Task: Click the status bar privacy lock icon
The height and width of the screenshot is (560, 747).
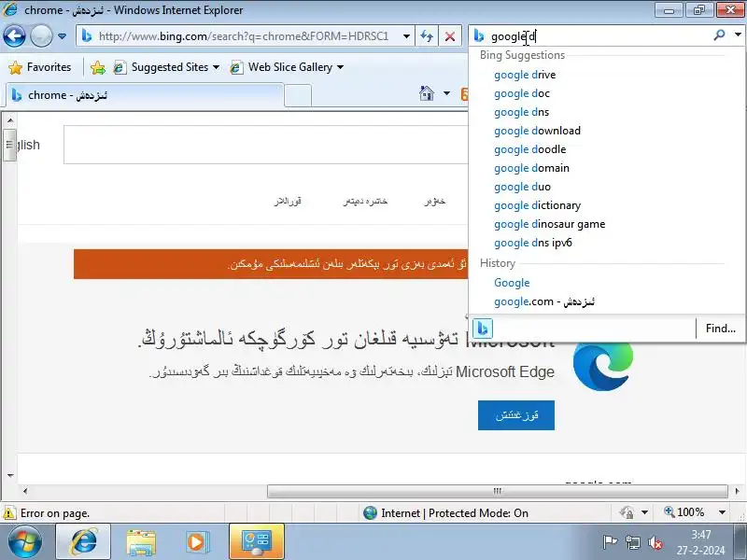Action: tap(627, 512)
